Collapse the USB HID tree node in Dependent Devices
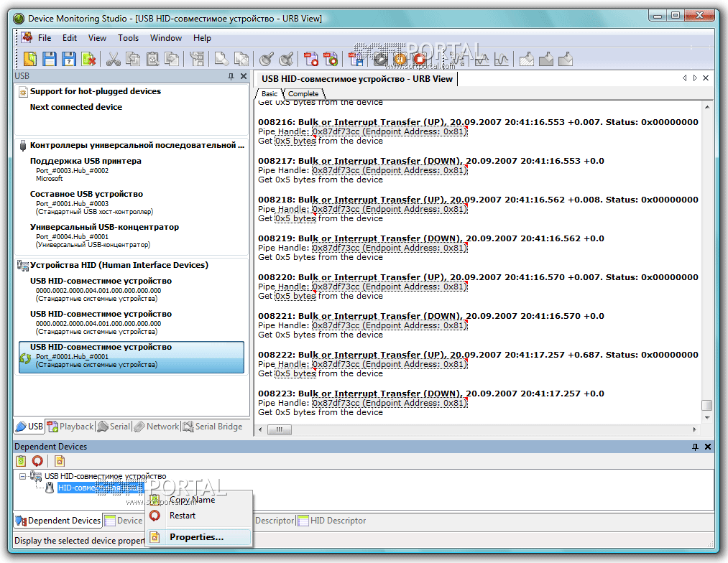Image resolution: width=728 pixels, height=563 pixels. tap(22, 476)
